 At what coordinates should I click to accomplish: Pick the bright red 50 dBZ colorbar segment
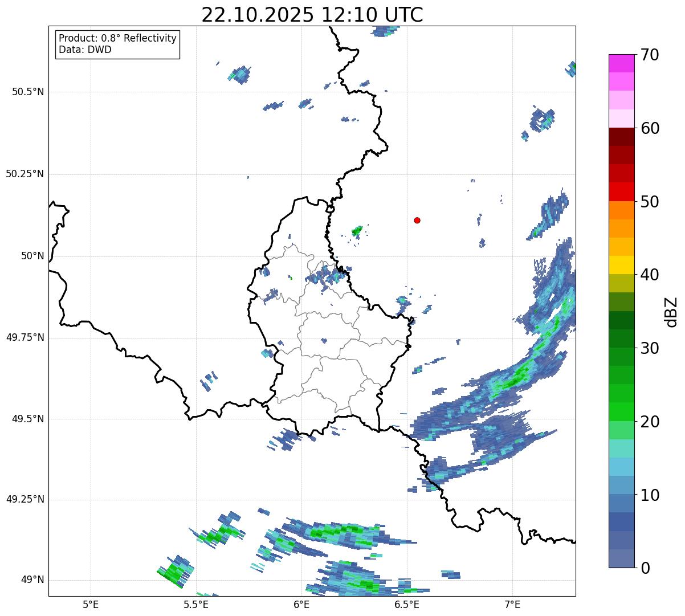(622, 192)
